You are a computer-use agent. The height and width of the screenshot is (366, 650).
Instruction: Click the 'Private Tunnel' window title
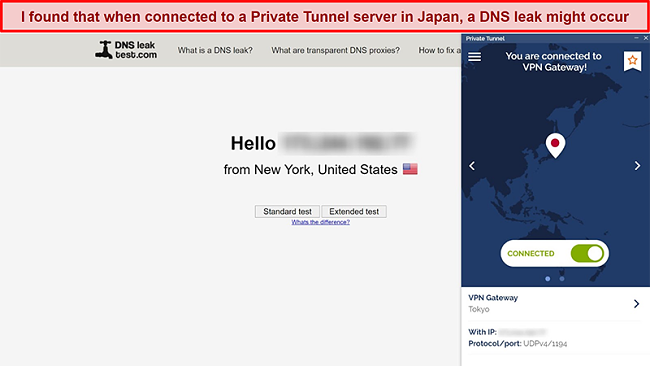coord(485,39)
